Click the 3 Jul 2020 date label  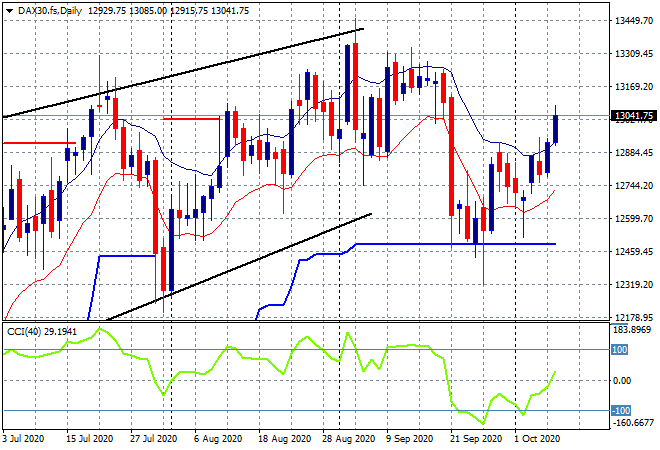coord(23,439)
